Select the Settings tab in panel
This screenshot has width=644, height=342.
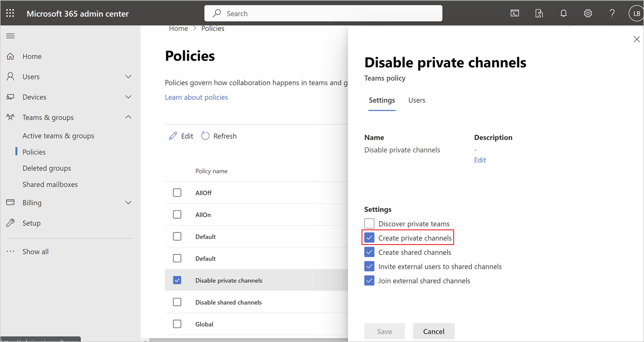[382, 100]
